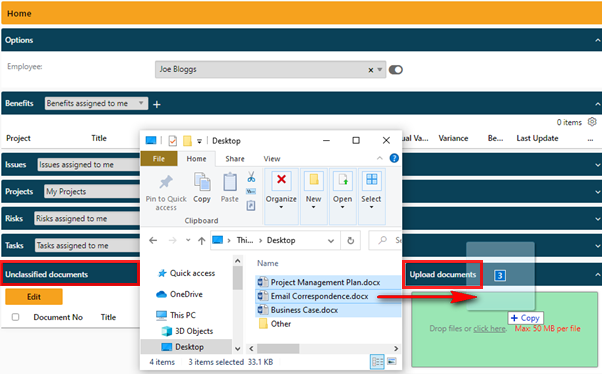Click the horizontal scrollbar in file list
This screenshot has height=374, width=602.
[x=278, y=349]
